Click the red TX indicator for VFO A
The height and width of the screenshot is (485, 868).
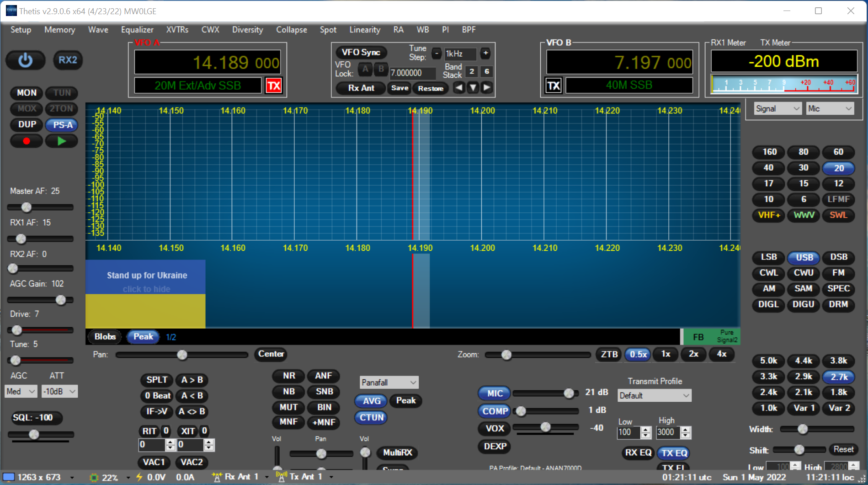coord(274,86)
